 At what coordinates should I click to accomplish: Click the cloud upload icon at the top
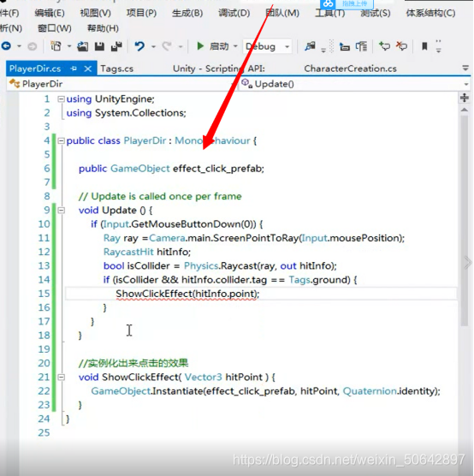pos(328,4)
